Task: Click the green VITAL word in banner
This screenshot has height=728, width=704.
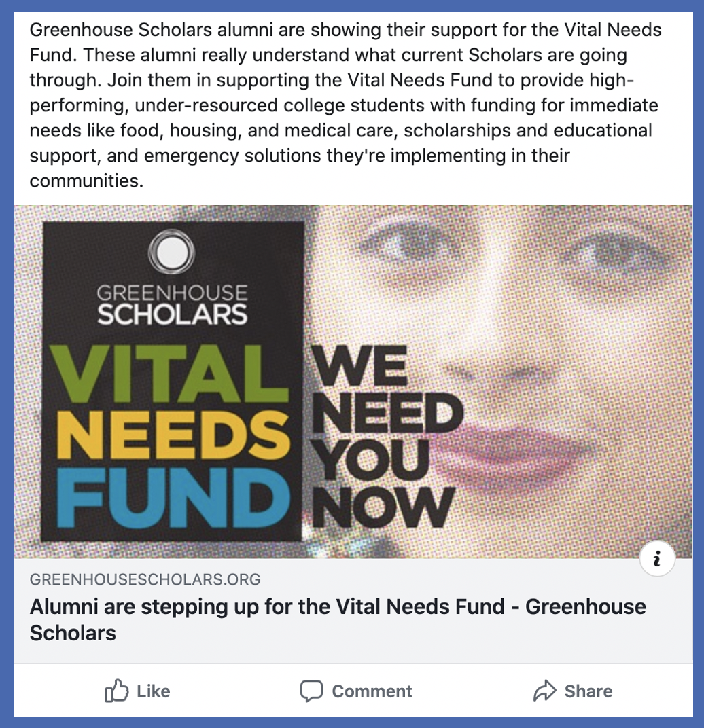Action: click(x=169, y=374)
